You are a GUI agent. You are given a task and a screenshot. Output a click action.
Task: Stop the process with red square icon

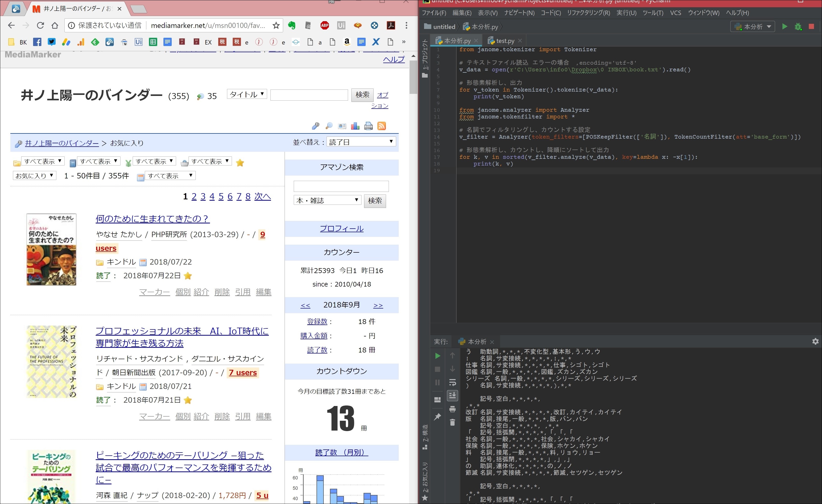811,26
